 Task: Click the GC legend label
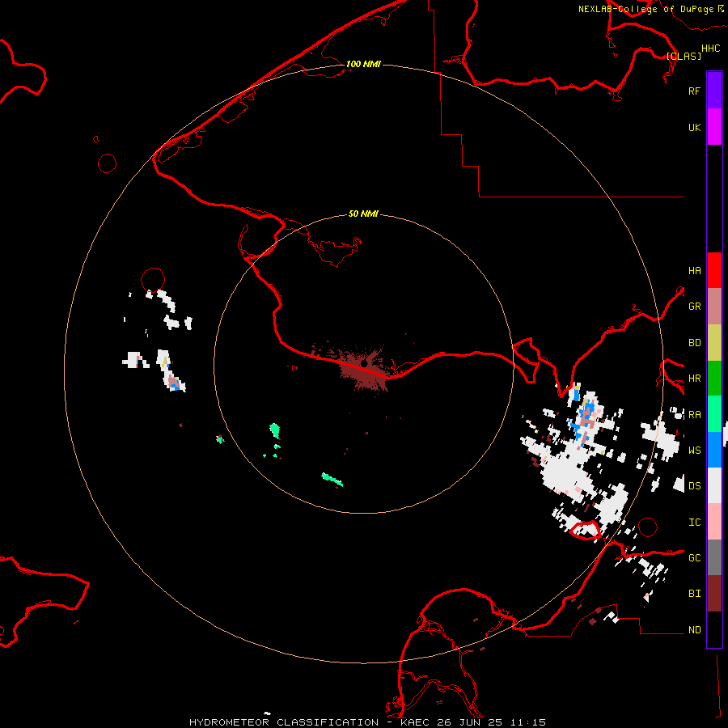[x=694, y=557]
